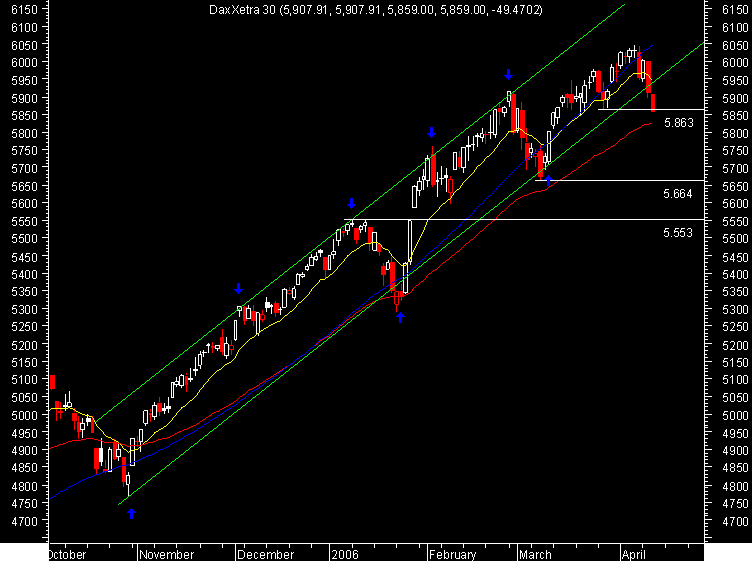
Task: Click 4900 on the right price axis
Action: 735,451
